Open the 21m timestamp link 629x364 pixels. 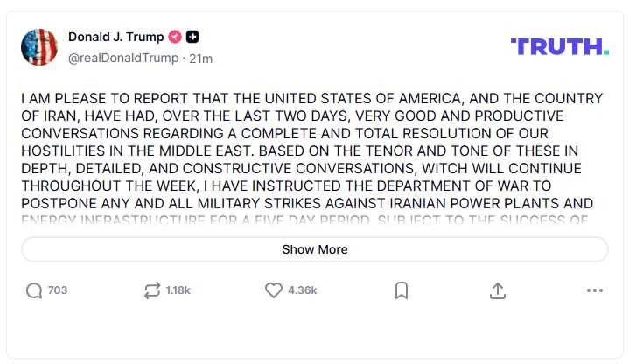201,58
